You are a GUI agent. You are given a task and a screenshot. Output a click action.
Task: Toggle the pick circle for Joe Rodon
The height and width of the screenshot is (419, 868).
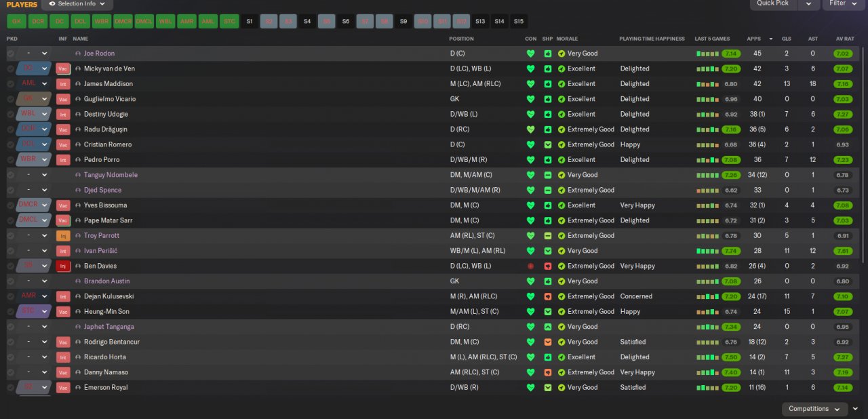tap(10, 54)
